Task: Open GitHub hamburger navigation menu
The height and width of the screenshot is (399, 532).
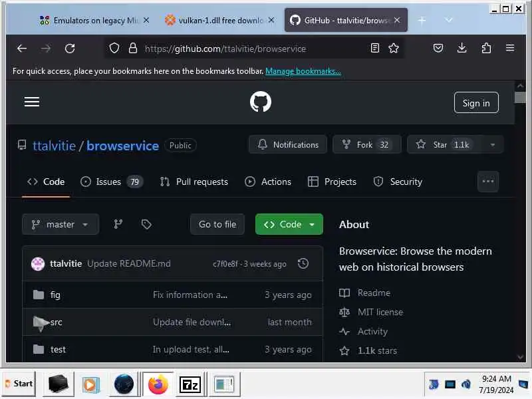Action: click(32, 102)
